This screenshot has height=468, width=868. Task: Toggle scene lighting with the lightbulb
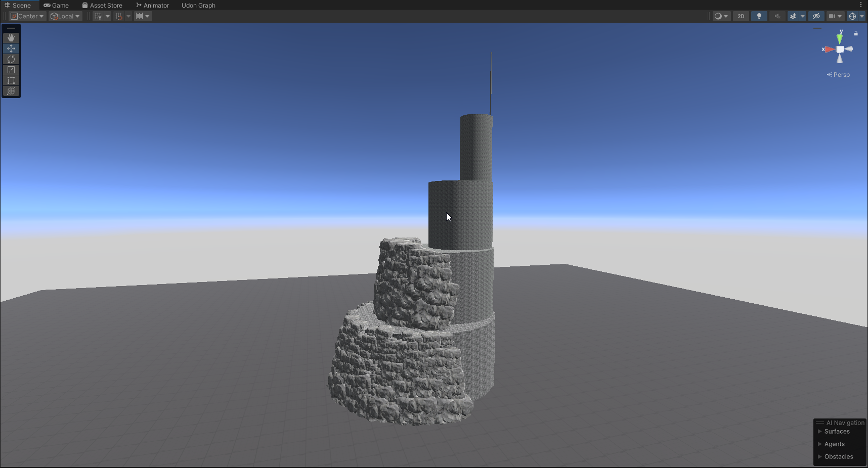(759, 16)
